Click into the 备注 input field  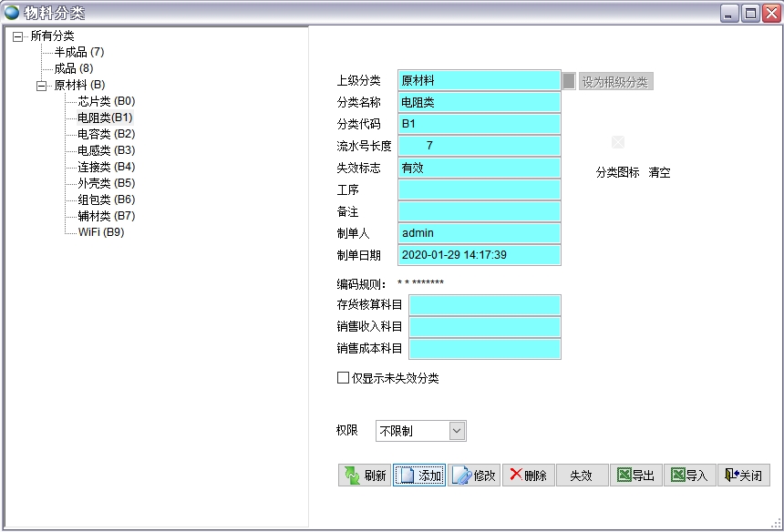pos(480,211)
